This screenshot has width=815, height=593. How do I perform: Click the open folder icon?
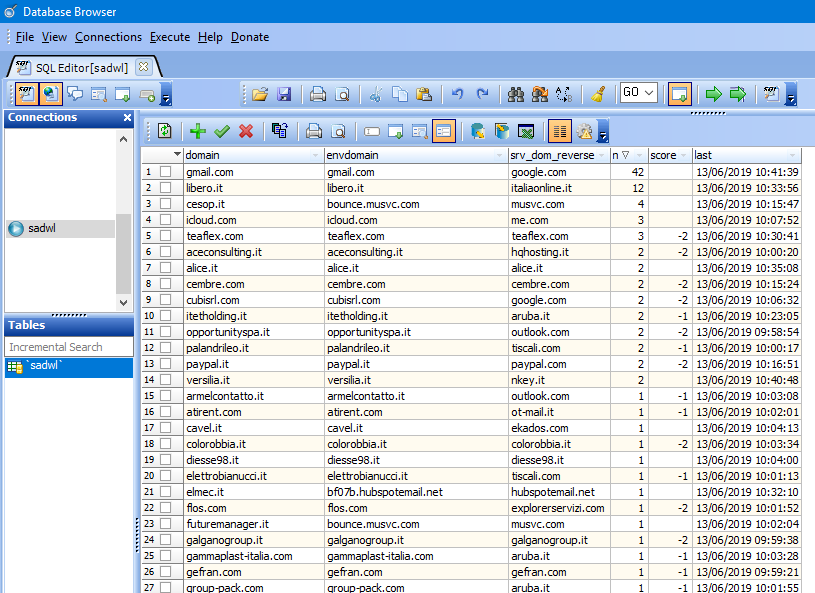pos(259,94)
